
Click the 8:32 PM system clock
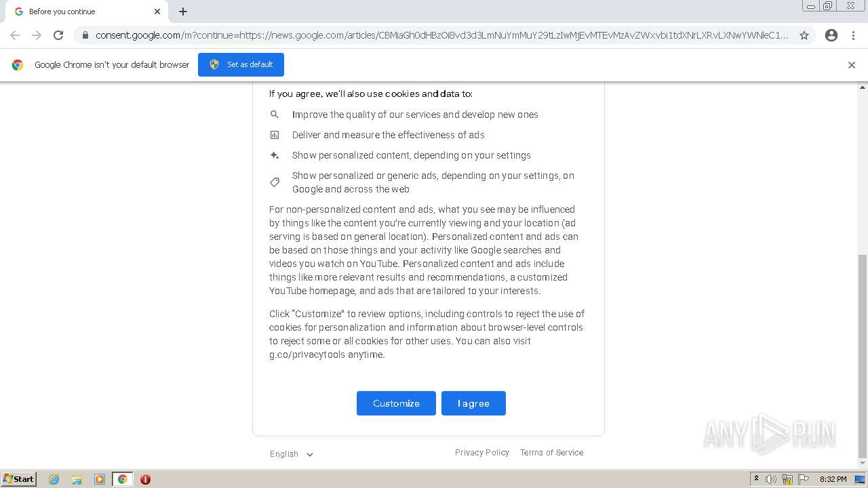833,479
